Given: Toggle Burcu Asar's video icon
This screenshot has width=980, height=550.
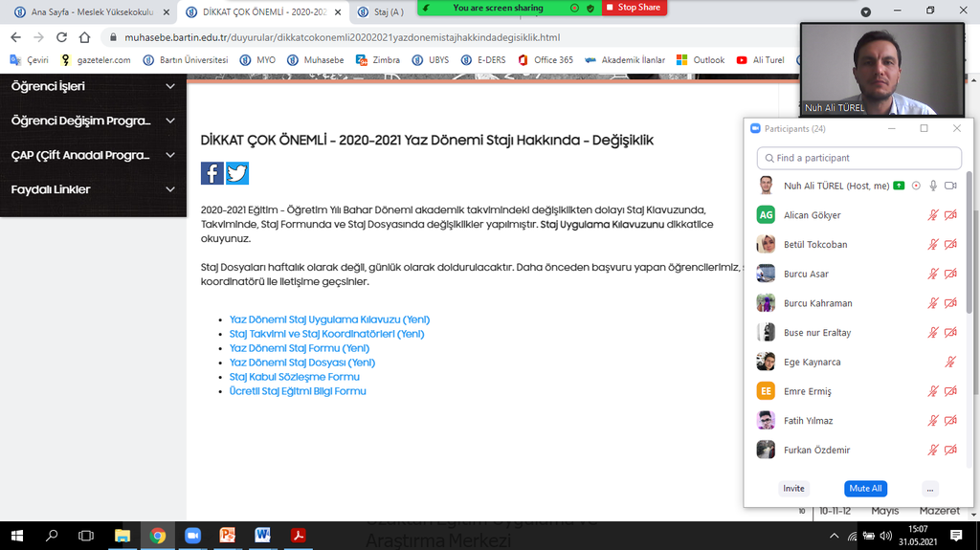Looking at the screenshot, I should pyautogui.click(x=950, y=274).
